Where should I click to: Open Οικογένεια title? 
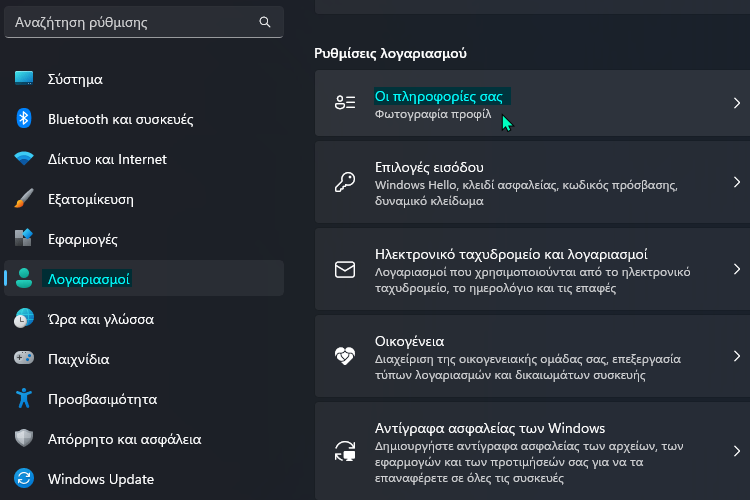409,341
